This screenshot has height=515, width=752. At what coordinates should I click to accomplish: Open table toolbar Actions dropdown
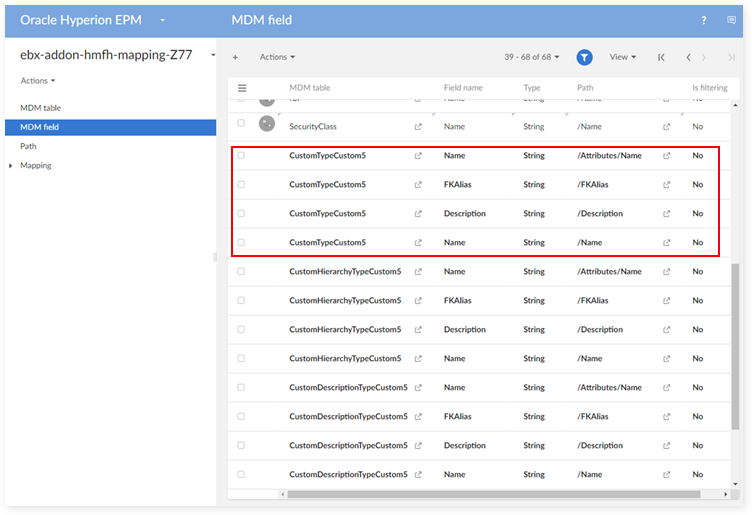click(x=277, y=57)
